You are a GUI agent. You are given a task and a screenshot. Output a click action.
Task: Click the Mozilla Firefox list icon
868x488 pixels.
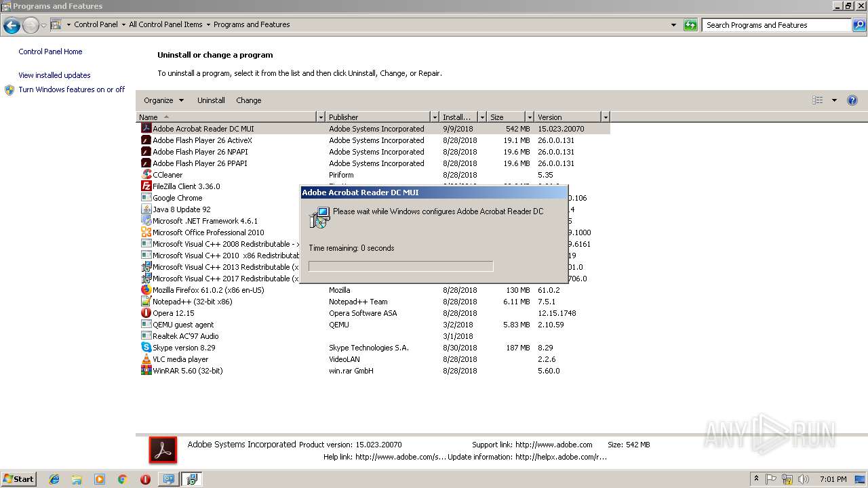point(146,290)
